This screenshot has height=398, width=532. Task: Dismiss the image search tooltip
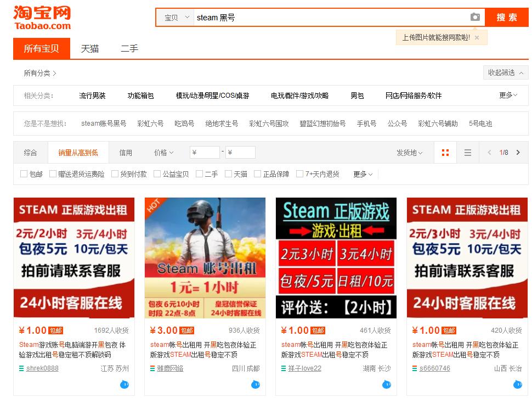477,37
